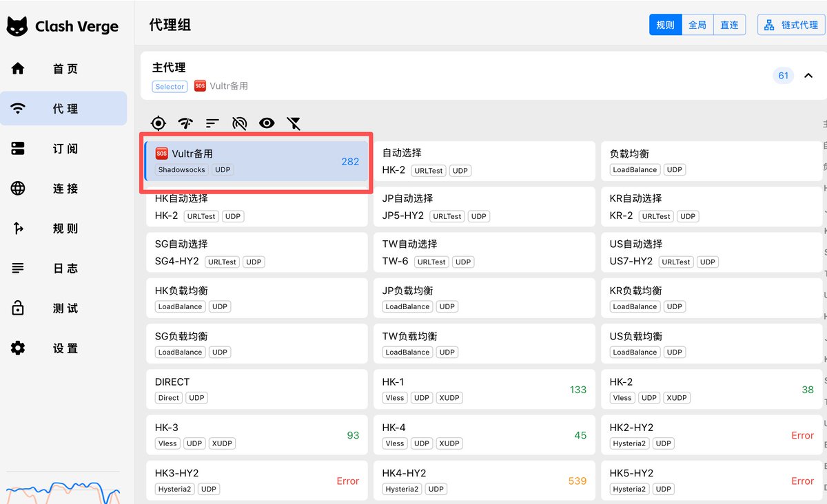Open the 测试 test page
Image resolution: width=827 pixels, height=504 pixels.
[x=63, y=308]
